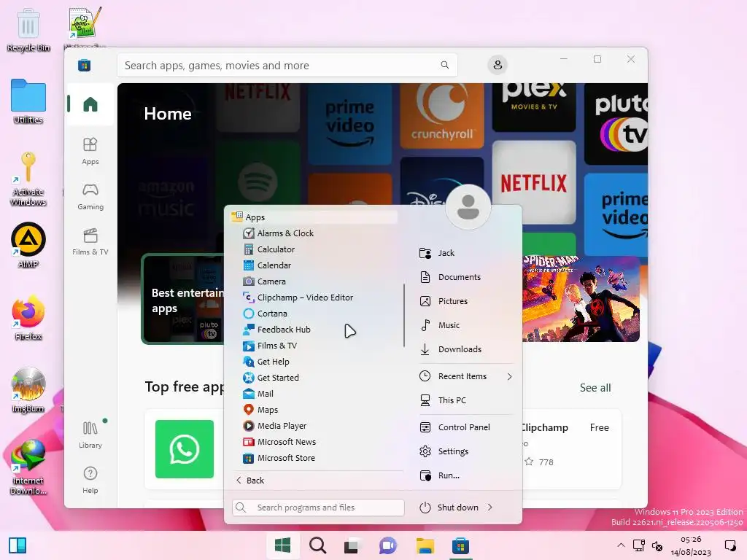Open Store account profile icon
747x560 pixels.
(x=498, y=65)
